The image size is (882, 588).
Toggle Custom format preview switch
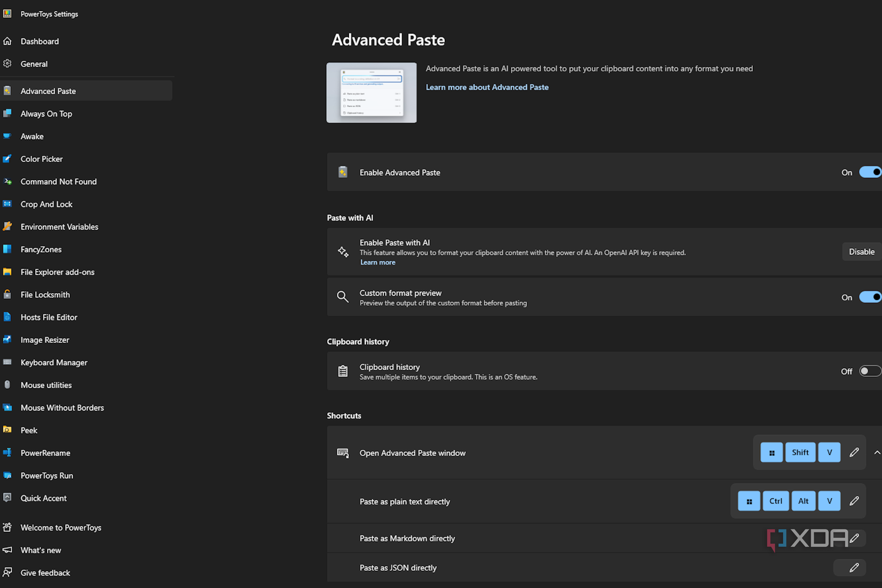click(x=870, y=297)
